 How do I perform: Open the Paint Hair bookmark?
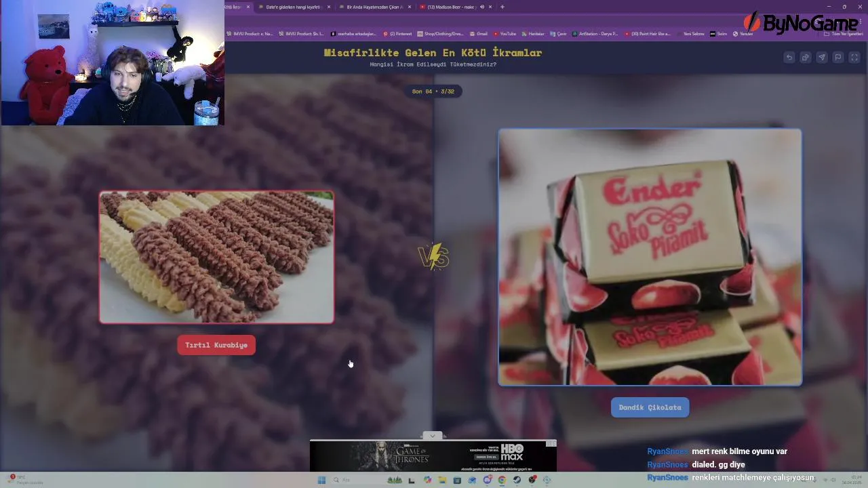point(648,34)
